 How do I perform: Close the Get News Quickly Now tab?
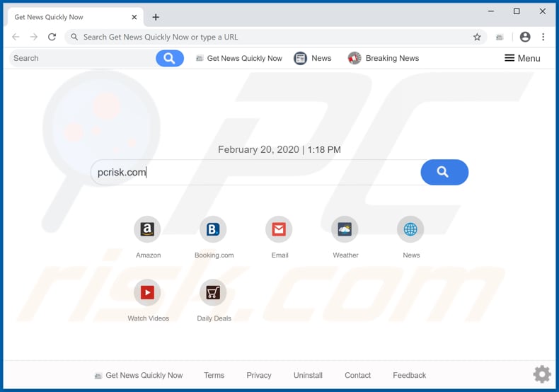coord(134,17)
